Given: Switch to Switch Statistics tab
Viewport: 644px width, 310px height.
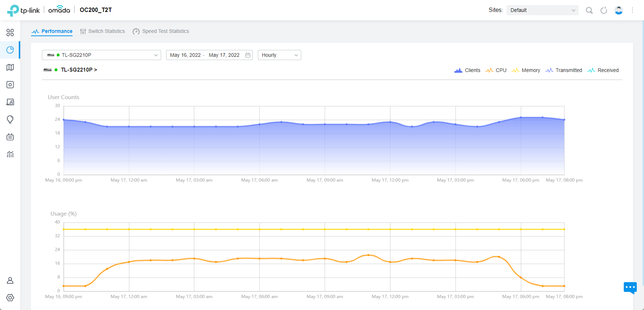Looking at the screenshot, I should pyautogui.click(x=103, y=31).
